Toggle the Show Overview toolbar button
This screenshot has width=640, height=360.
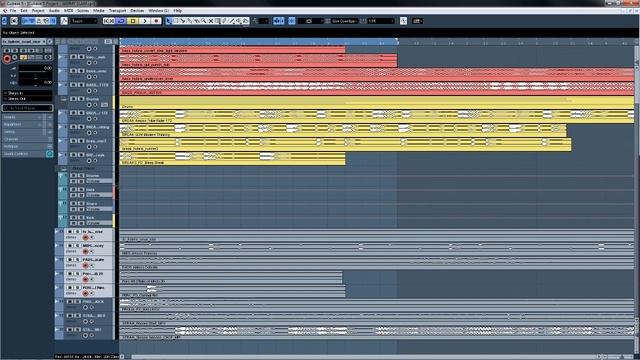pyautogui.click(x=39, y=21)
